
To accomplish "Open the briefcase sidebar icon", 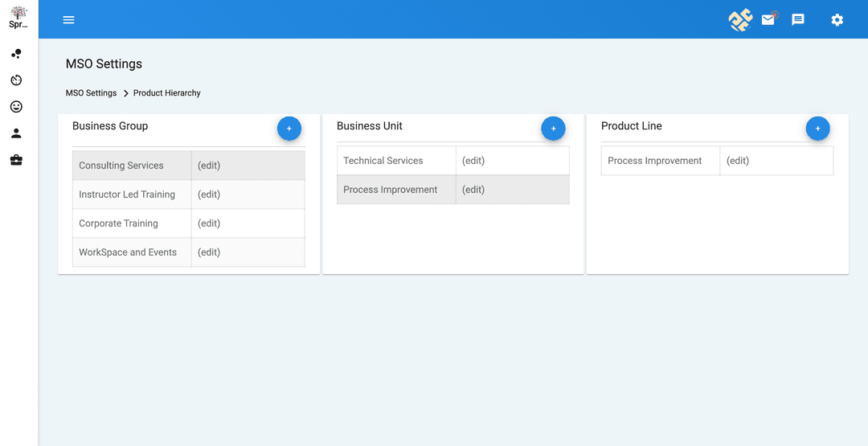I will [x=17, y=161].
